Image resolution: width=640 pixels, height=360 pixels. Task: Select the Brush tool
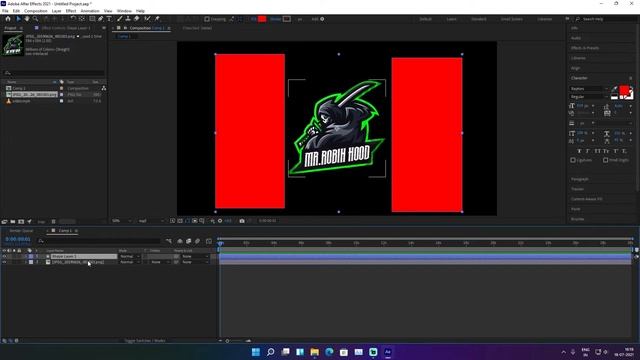point(120,19)
